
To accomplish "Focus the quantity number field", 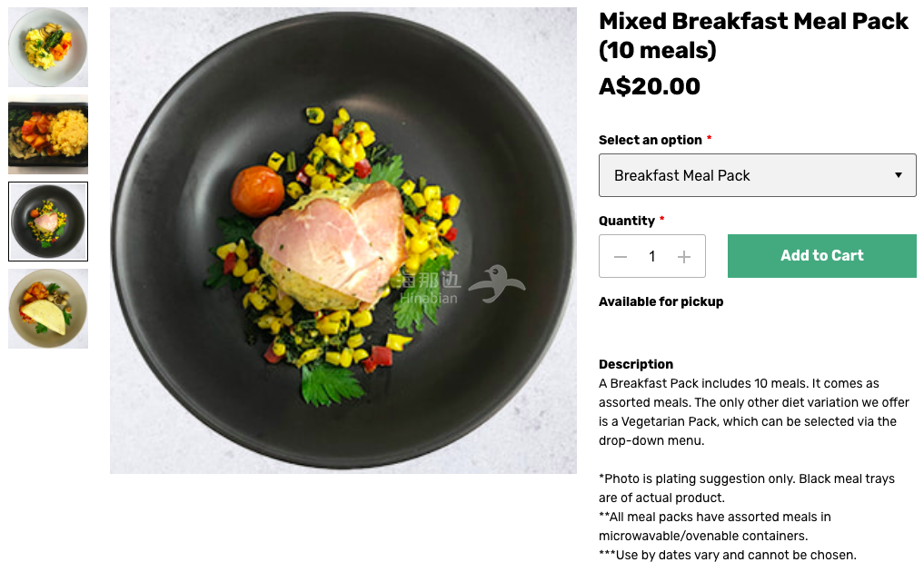I will coord(651,256).
